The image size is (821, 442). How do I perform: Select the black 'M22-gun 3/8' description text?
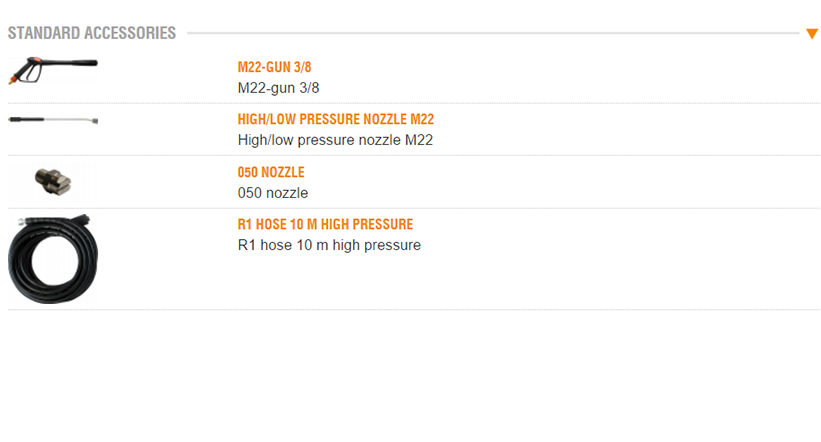(x=278, y=88)
